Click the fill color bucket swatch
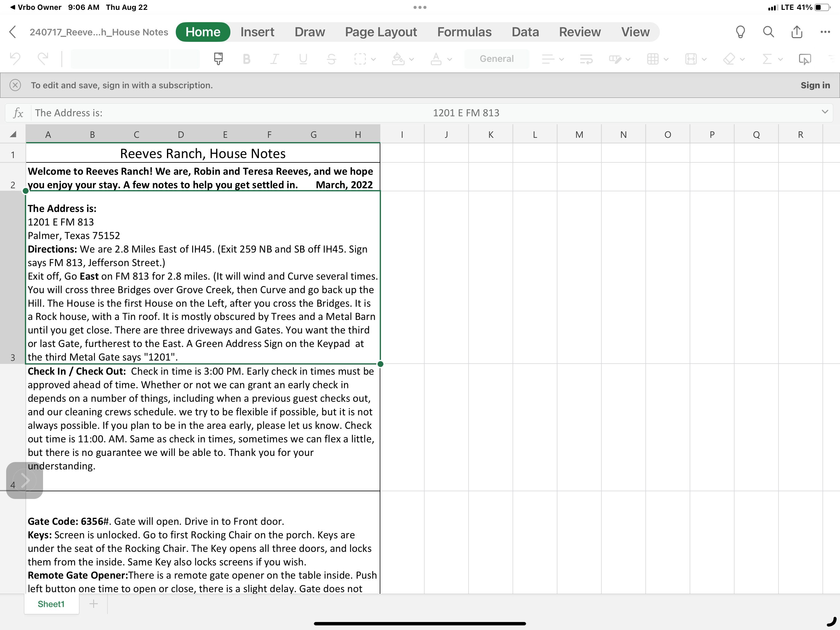 [398, 59]
